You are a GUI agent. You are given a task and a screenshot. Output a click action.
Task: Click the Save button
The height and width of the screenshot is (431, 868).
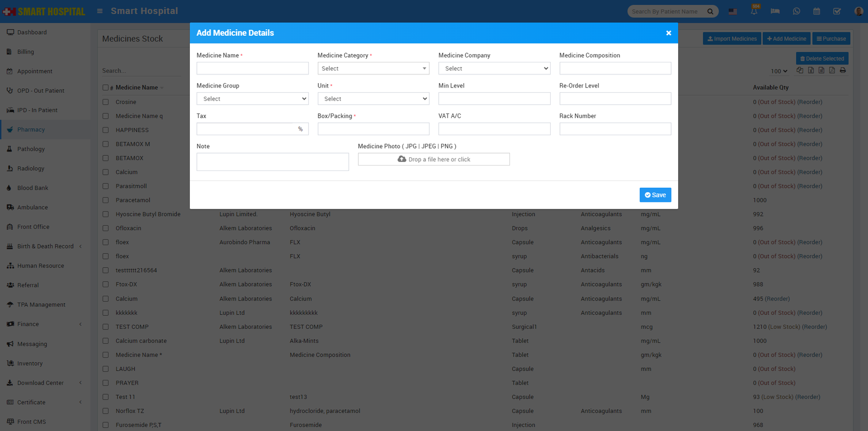coord(655,195)
